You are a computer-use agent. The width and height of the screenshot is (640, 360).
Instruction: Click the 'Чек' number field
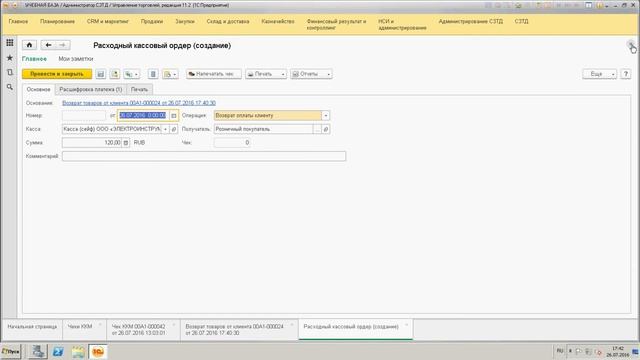tap(232, 142)
